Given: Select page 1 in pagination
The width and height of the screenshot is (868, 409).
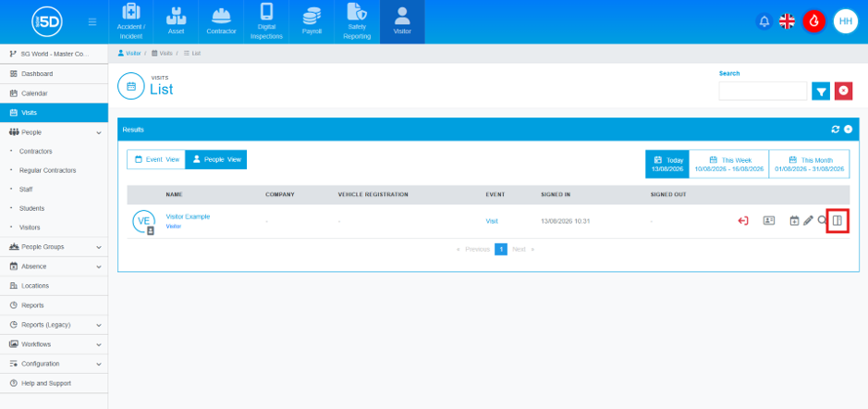Looking at the screenshot, I should tap(501, 250).
